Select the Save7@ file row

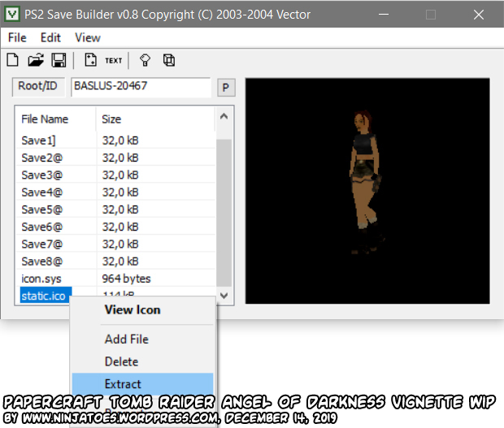(x=115, y=244)
